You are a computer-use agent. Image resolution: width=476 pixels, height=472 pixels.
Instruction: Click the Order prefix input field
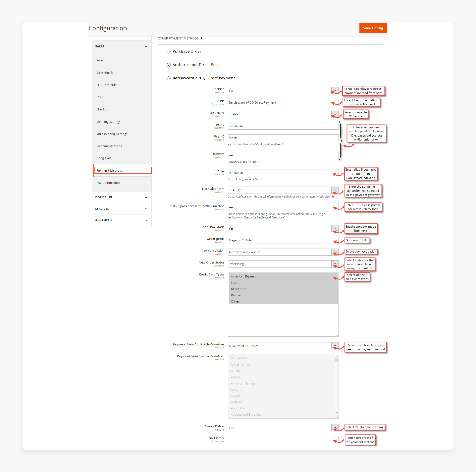point(283,240)
